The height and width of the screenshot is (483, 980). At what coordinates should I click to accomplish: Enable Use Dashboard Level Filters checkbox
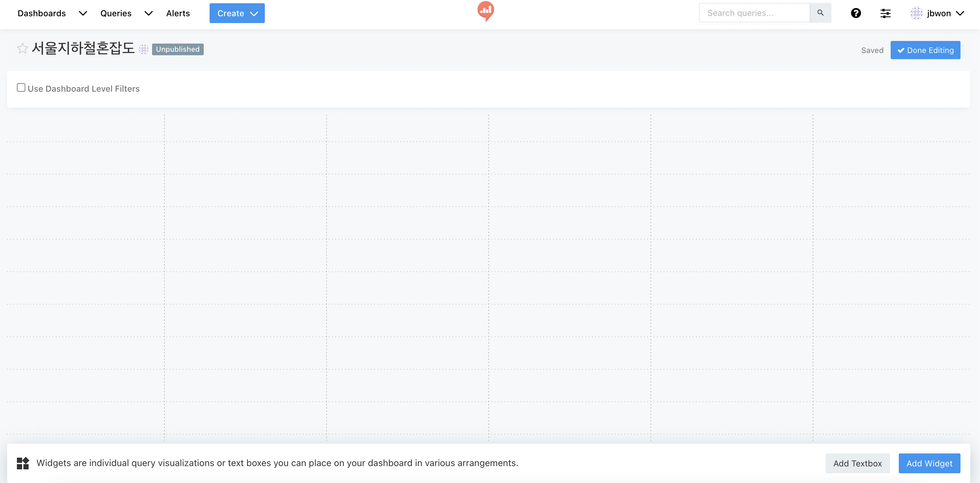click(x=21, y=88)
